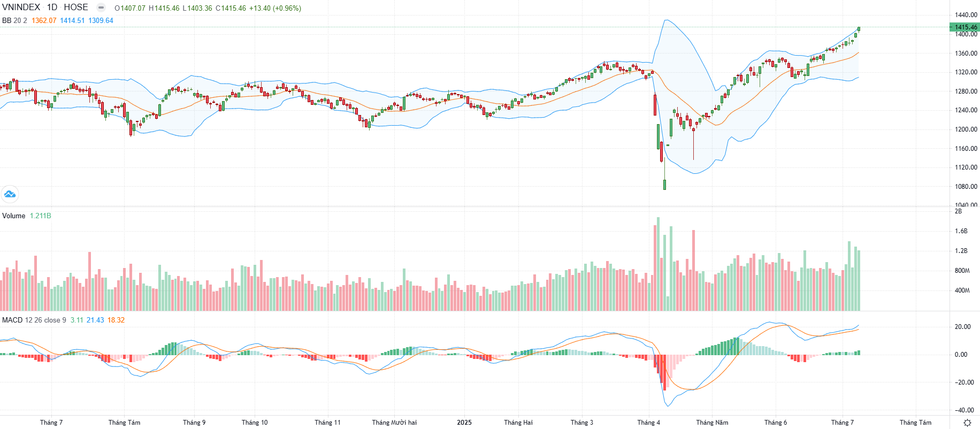Select the BB 20 2 indicator legend
Screen dimensions: 980x429
click(14, 20)
